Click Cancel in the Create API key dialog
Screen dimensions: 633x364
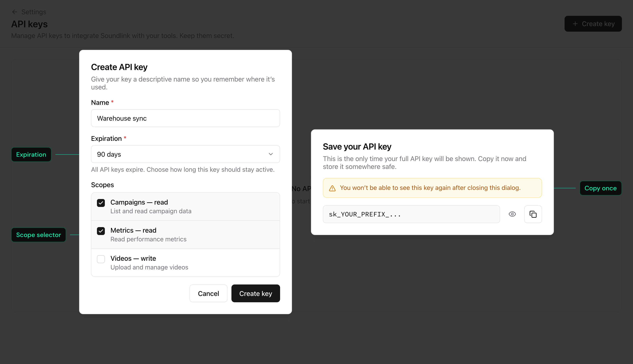(208, 294)
